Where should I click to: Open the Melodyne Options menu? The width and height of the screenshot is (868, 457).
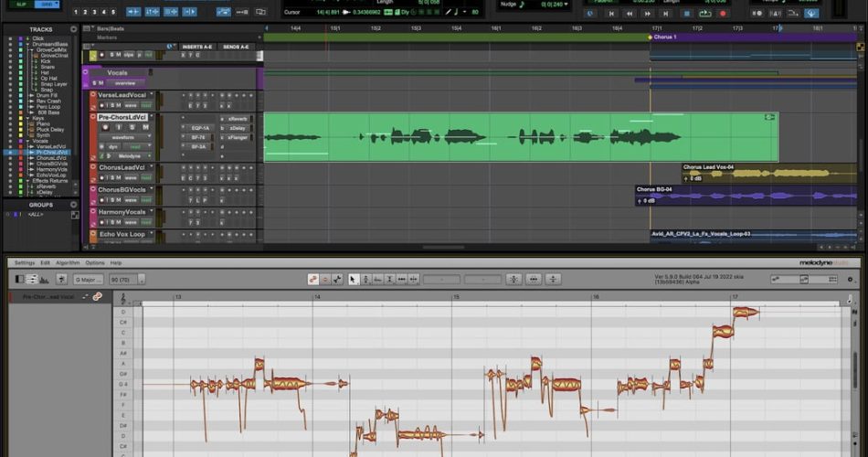click(95, 263)
